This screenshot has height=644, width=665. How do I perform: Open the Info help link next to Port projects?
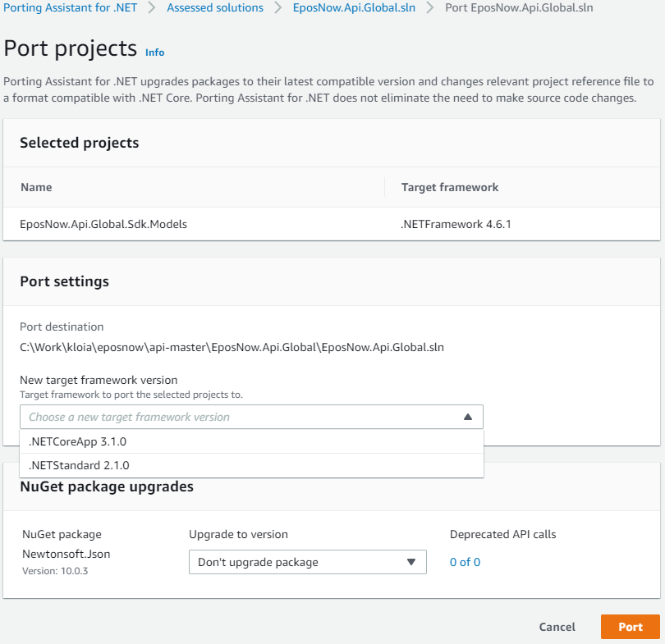click(x=154, y=53)
